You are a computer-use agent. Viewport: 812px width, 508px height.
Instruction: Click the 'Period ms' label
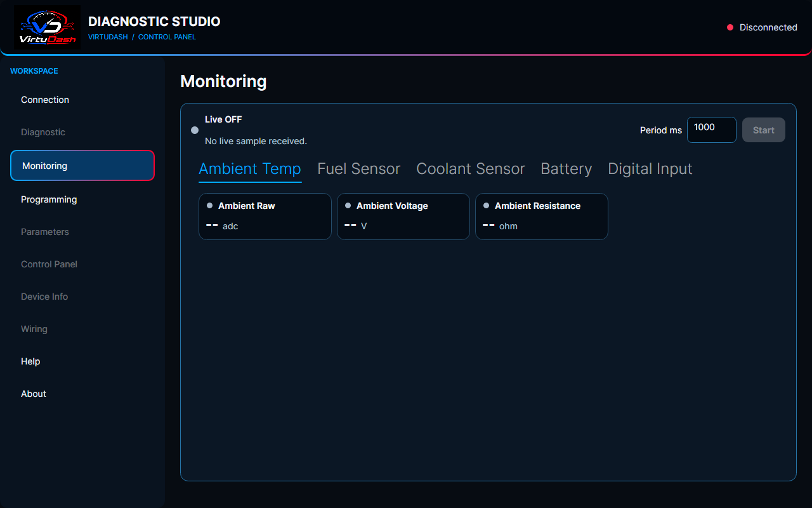[x=661, y=130]
